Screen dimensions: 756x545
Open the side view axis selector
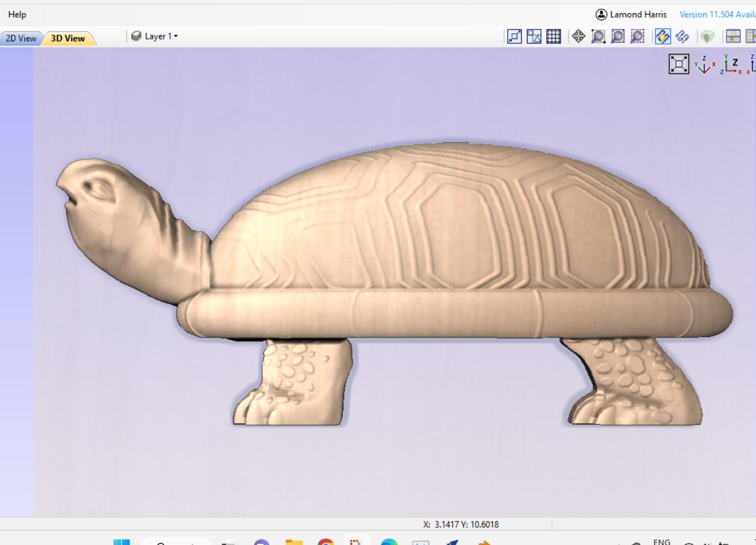pos(752,64)
